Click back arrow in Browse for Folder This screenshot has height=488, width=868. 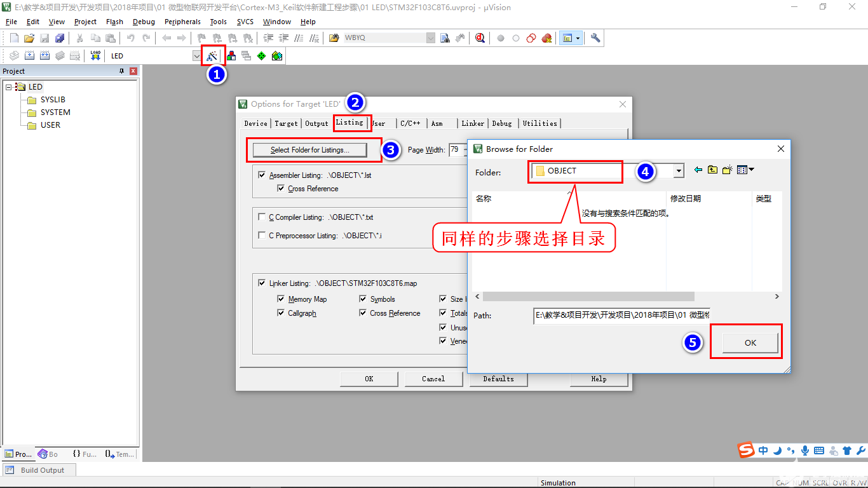(698, 170)
